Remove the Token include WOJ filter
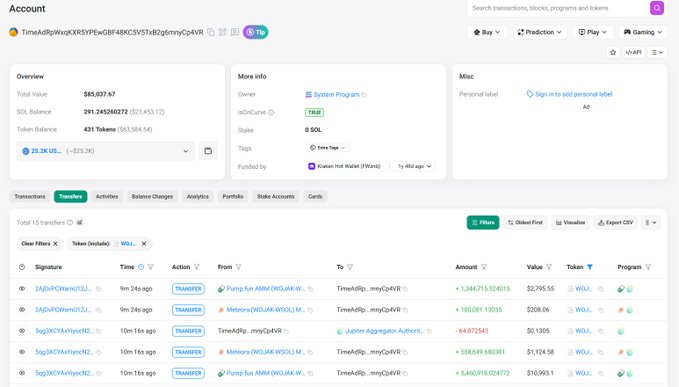 click(x=144, y=244)
